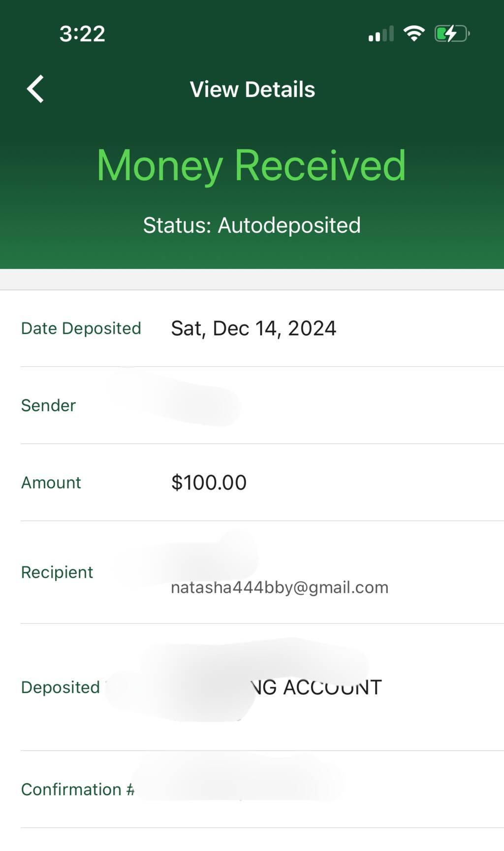Screen dimensions: 504x851
Task: Tap the NG ACCOUNT deposit text
Action: [x=316, y=687]
